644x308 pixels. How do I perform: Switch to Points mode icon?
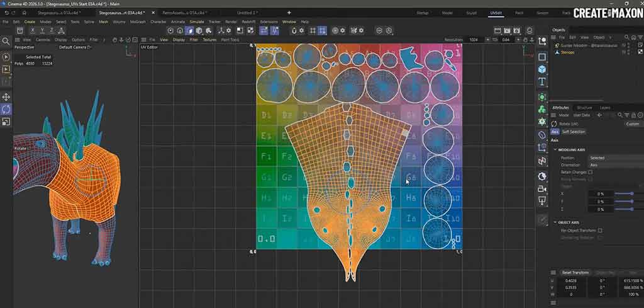[171, 30]
